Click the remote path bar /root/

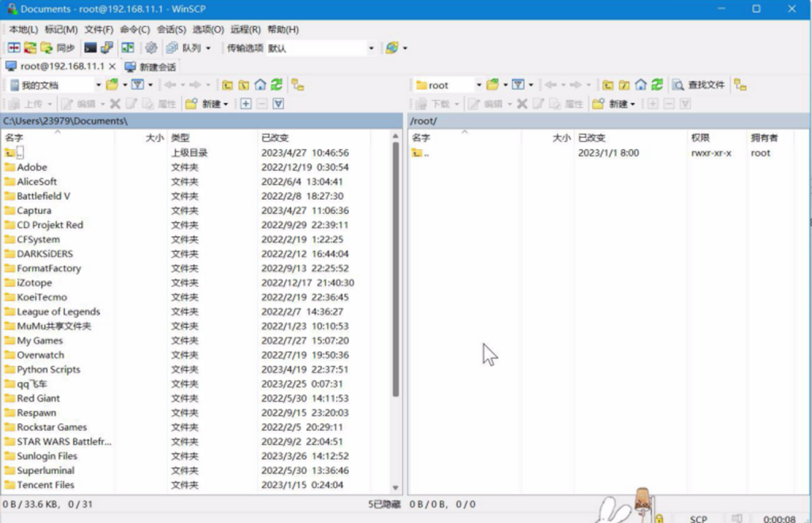click(608, 121)
